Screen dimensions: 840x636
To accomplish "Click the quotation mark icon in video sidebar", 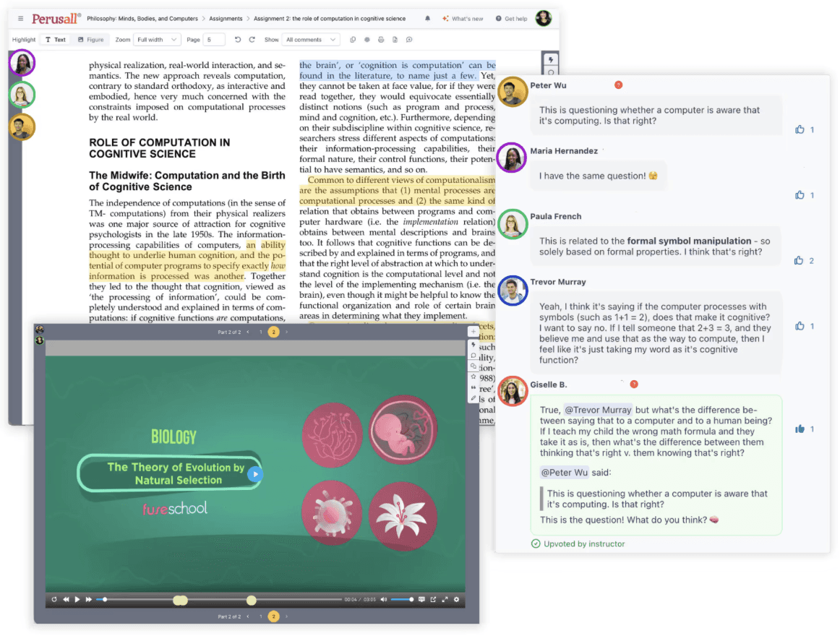I will click(473, 388).
